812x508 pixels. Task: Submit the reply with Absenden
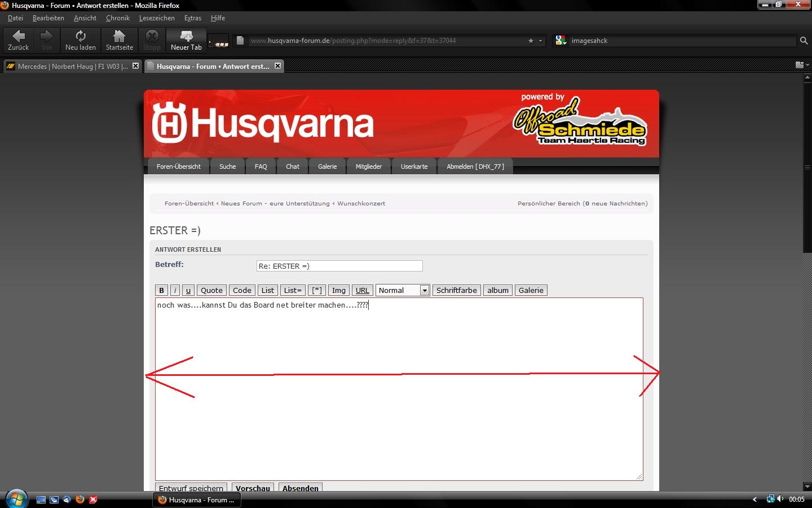(x=300, y=488)
